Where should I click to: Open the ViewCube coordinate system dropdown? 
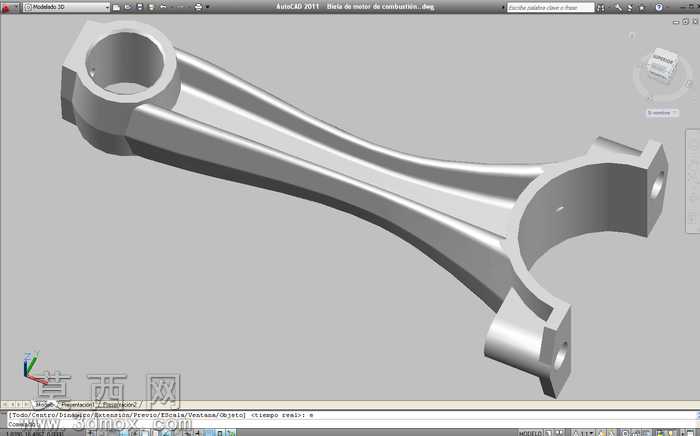click(662, 113)
